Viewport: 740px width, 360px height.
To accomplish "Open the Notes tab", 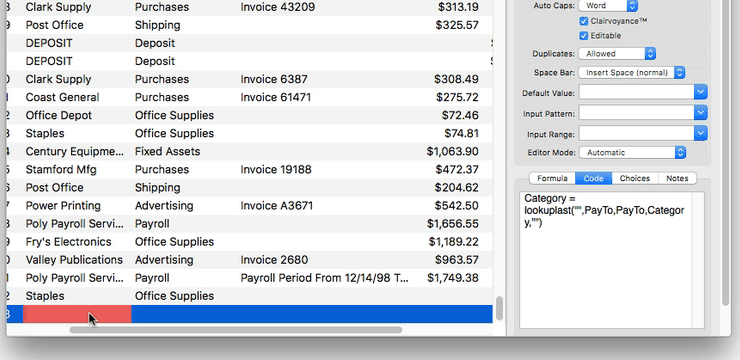I will [677, 178].
